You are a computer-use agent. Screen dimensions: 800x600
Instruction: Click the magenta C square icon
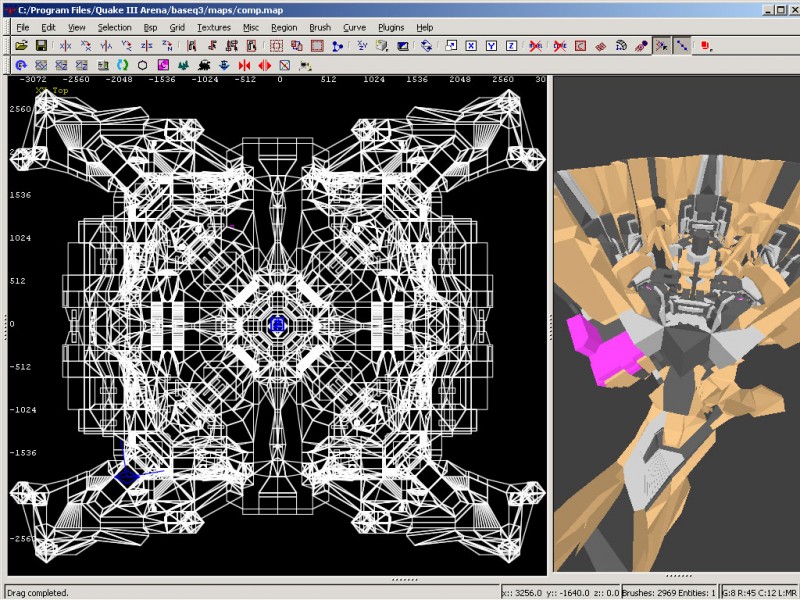pyautogui.click(x=163, y=65)
